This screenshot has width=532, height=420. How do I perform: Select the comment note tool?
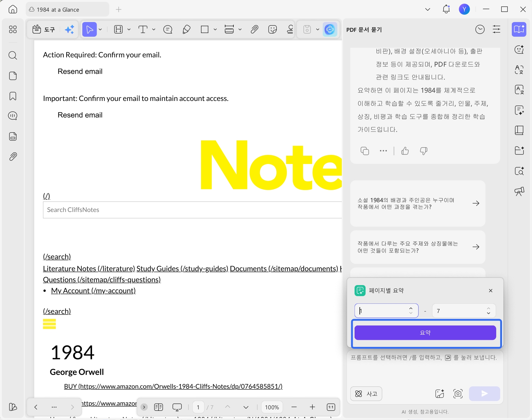168,29
